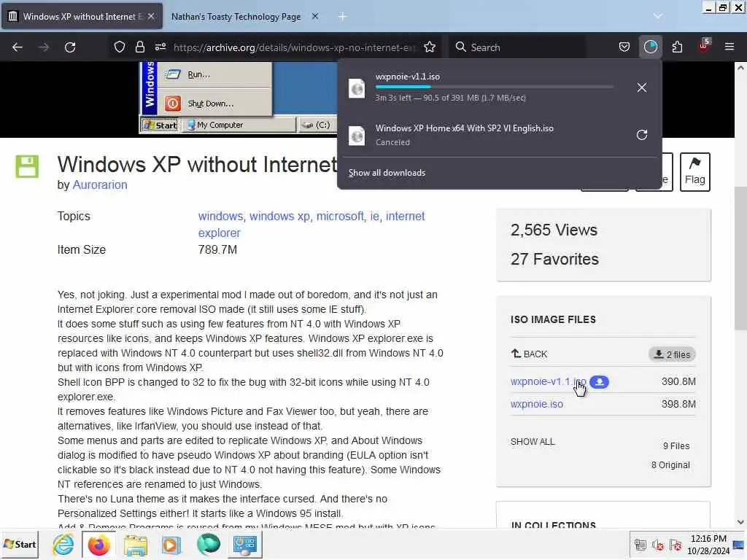Viewport: 747px width, 560px height.
Task: Open the media player taskbar icon
Action: pos(171,545)
